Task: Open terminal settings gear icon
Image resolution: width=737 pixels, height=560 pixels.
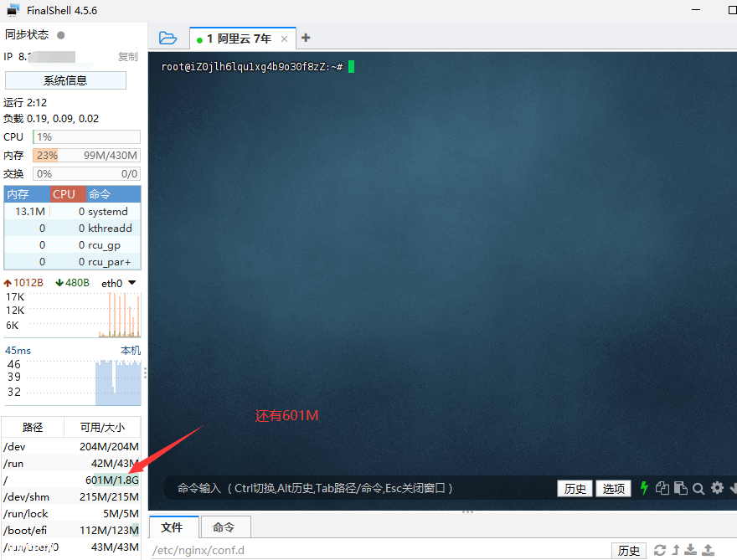Action: tap(717, 488)
